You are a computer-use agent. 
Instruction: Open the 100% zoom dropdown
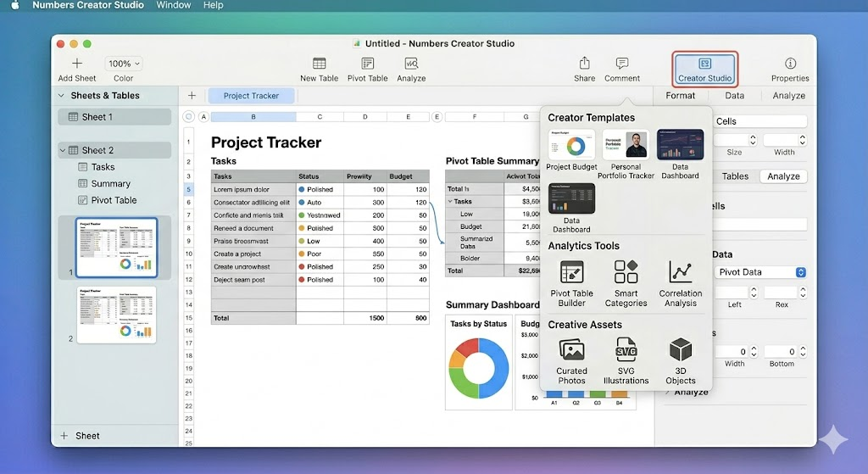[x=124, y=64]
